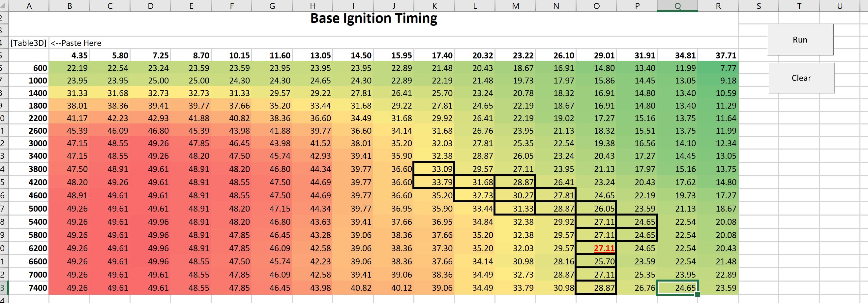Click the 600 RPM row label
Viewport: 868px width, 303px height.
click(x=40, y=68)
